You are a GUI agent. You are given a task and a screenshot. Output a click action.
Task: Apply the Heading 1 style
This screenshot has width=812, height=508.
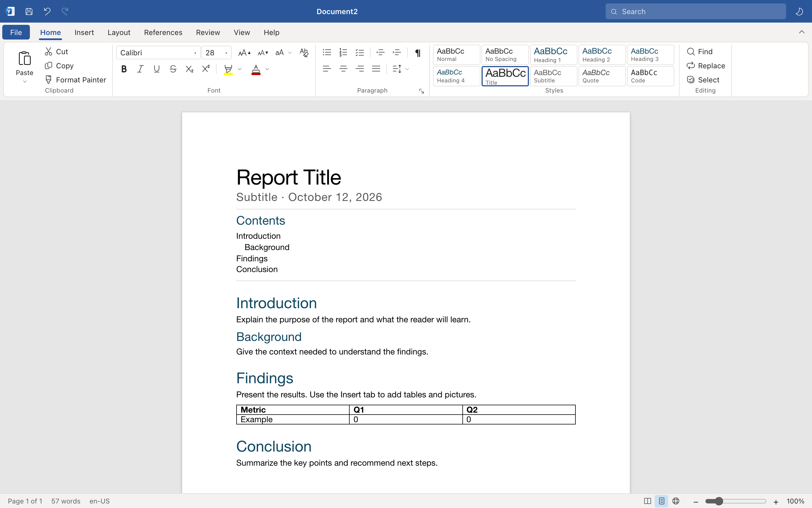click(553, 54)
